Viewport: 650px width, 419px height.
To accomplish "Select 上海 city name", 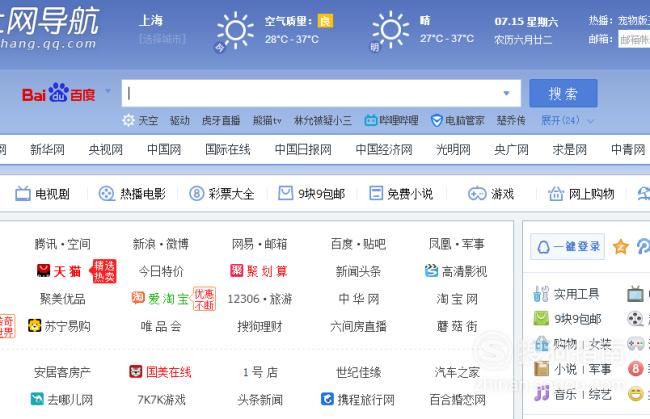I will (x=150, y=21).
